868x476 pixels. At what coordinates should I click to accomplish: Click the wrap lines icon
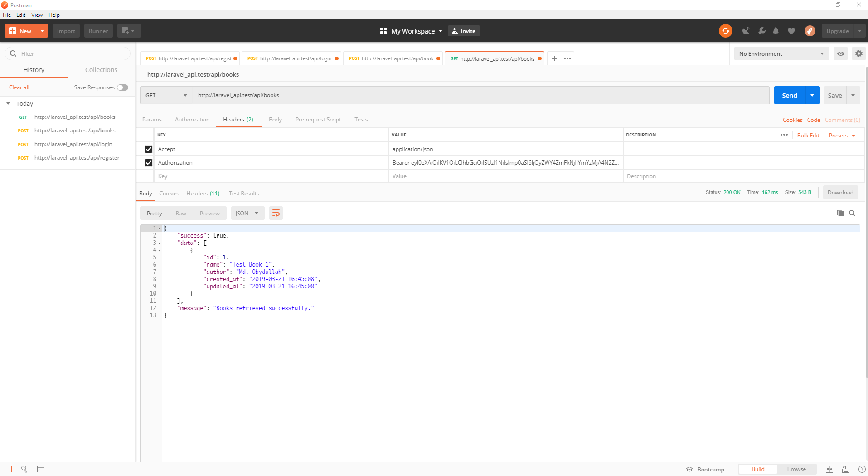[x=276, y=213]
